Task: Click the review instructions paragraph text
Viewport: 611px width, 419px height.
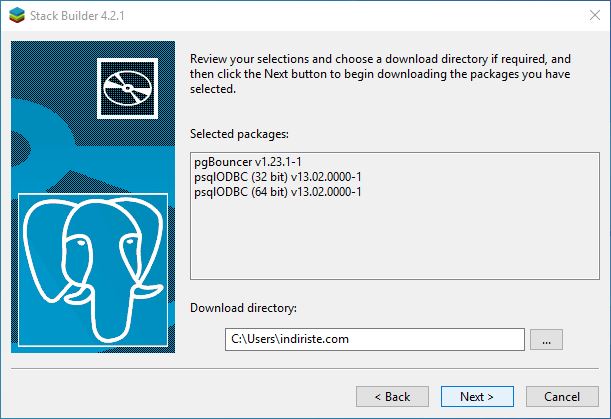Action: point(380,74)
